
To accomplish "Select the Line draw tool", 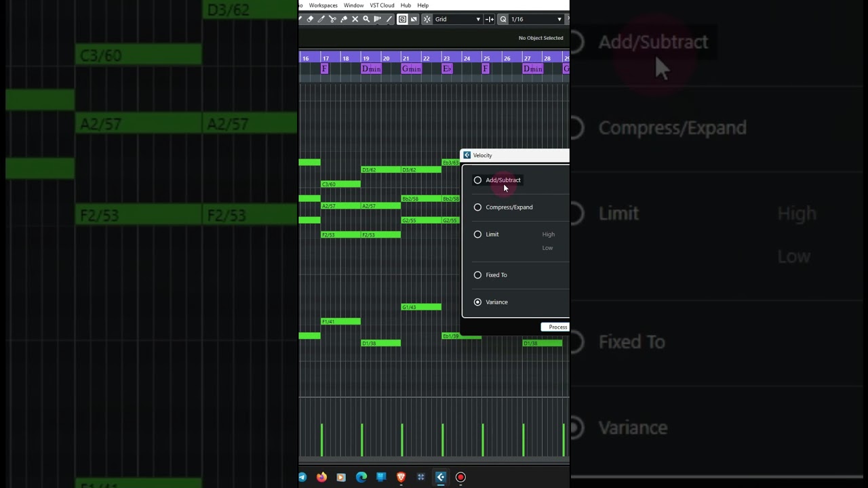I will tap(389, 19).
